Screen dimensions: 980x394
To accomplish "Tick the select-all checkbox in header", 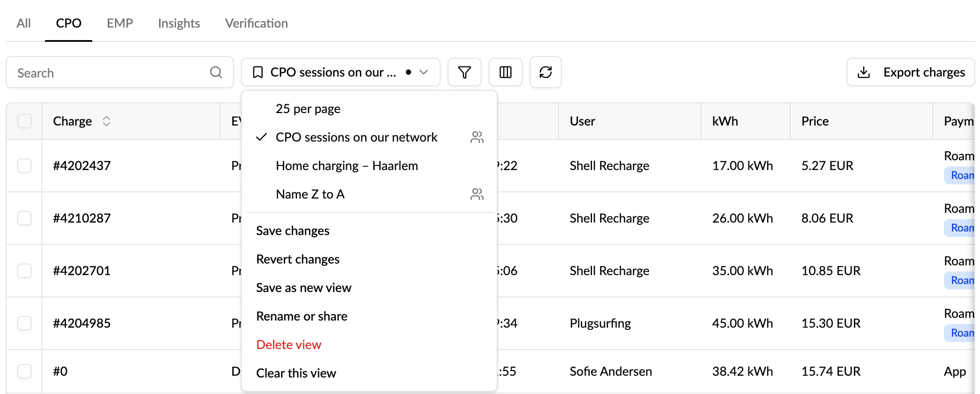I will (x=24, y=121).
